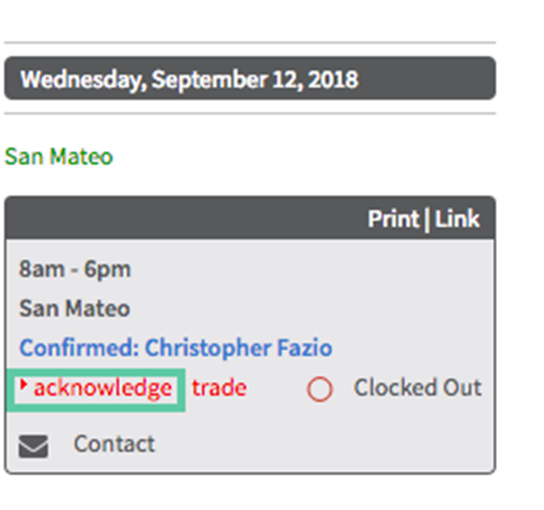This screenshot has width=544, height=510.
Task: Click the envelope icon beside Contact
Action: click(x=33, y=446)
